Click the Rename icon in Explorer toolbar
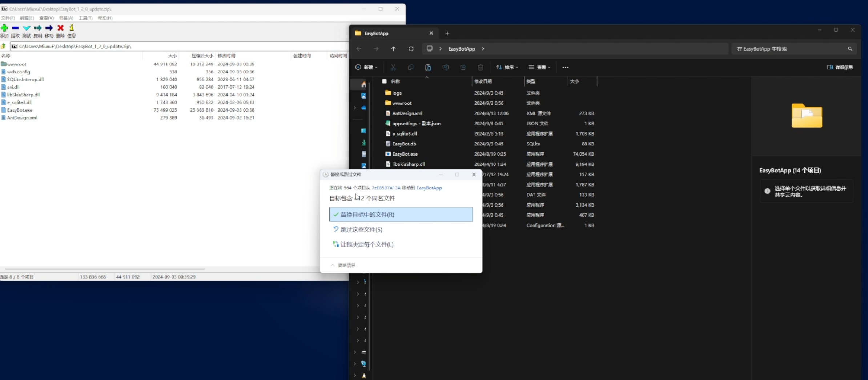Viewport: 868px width, 380px height. 446,67
